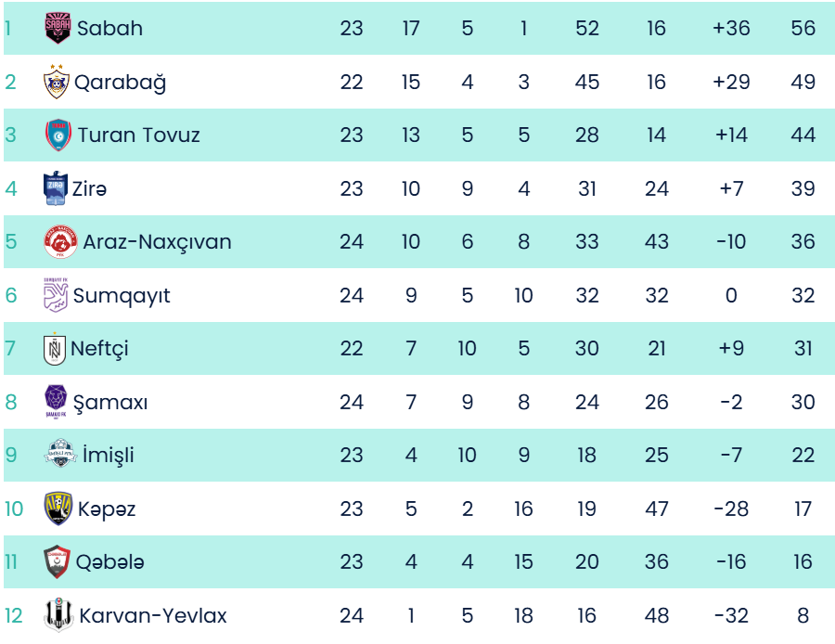This screenshot has width=835, height=644.
Task: Click the Araz-Naxçıvan club crest
Action: coord(60,242)
